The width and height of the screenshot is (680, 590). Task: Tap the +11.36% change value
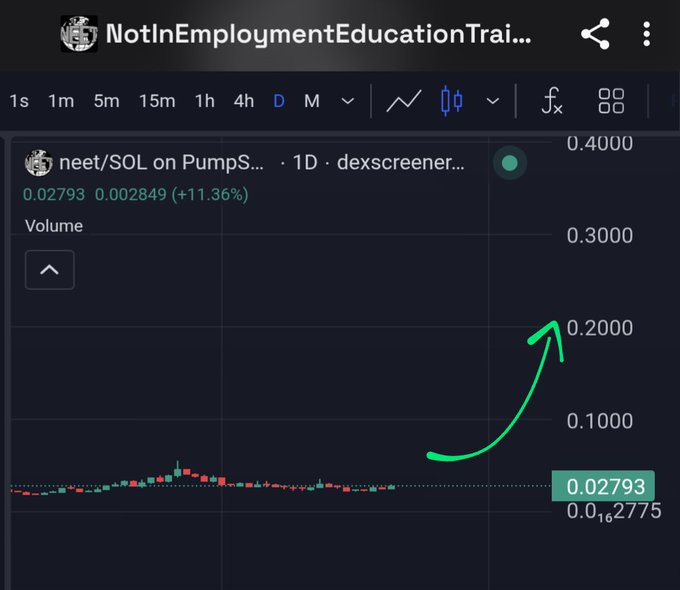[x=210, y=194]
